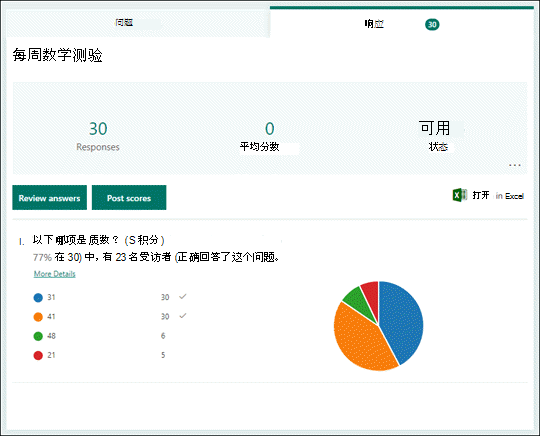Viewport: 540px width, 436px height.
Task: Click the Post scores button
Action: [129, 198]
